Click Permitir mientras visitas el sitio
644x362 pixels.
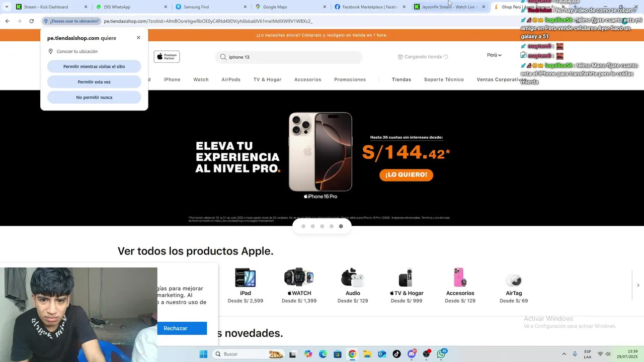click(94, 66)
